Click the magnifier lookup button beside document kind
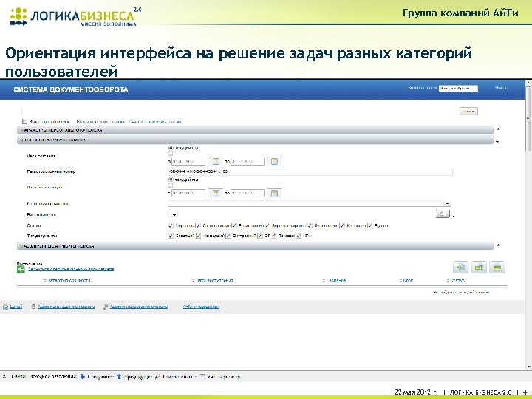 coord(443,214)
